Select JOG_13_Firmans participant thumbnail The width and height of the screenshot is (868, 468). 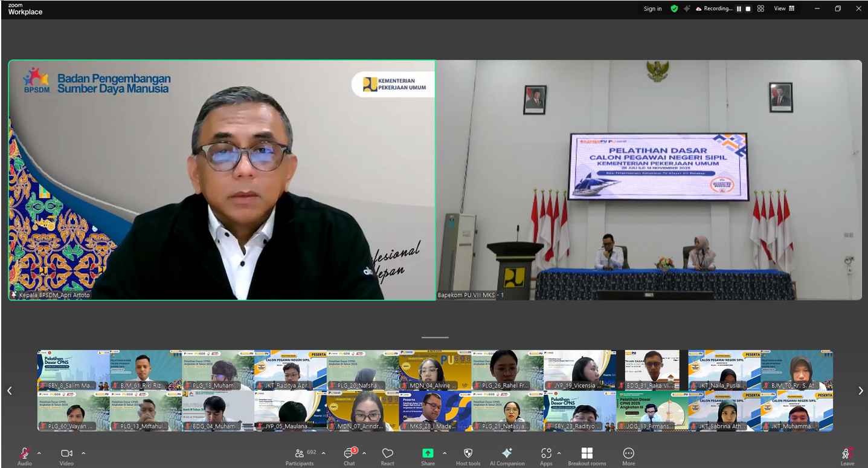click(652, 411)
